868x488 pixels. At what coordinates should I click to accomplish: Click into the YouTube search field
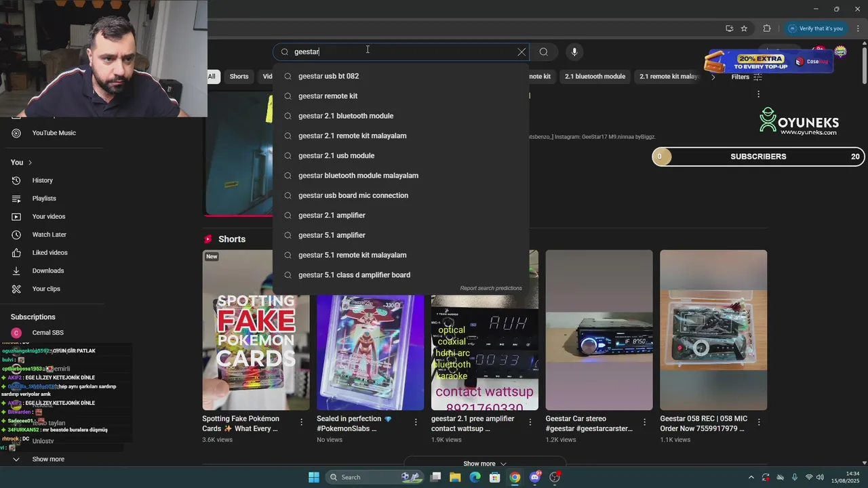400,52
